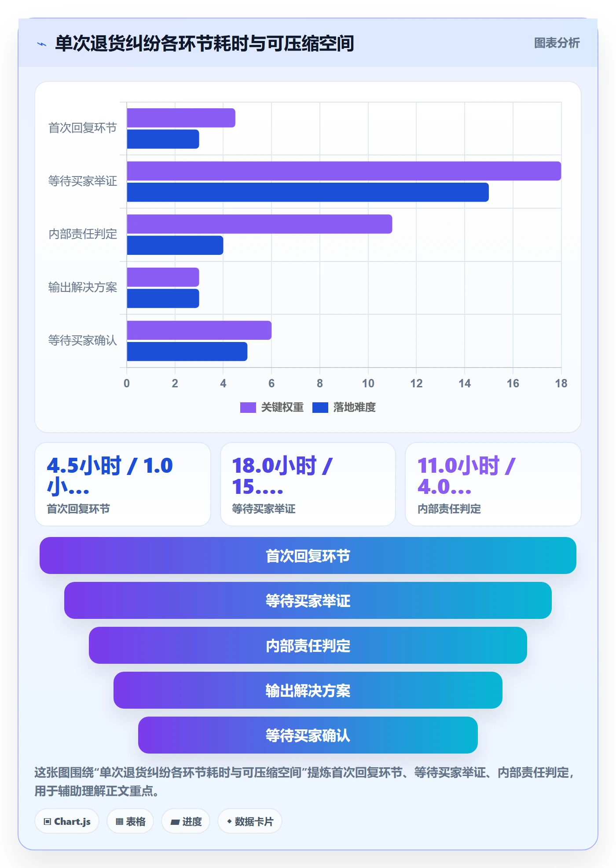This screenshot has width=616, height=868.
Task: Toggle the 关键权重 legend entry
Action: [x=272, y=408]
